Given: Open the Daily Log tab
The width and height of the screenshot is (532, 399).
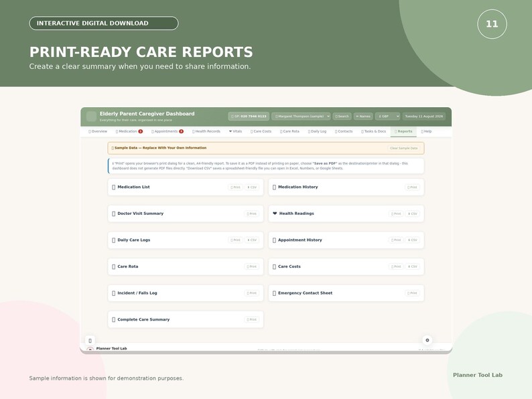Looking at the screenshot, I should pyautogui.click(x=317, y=131).
